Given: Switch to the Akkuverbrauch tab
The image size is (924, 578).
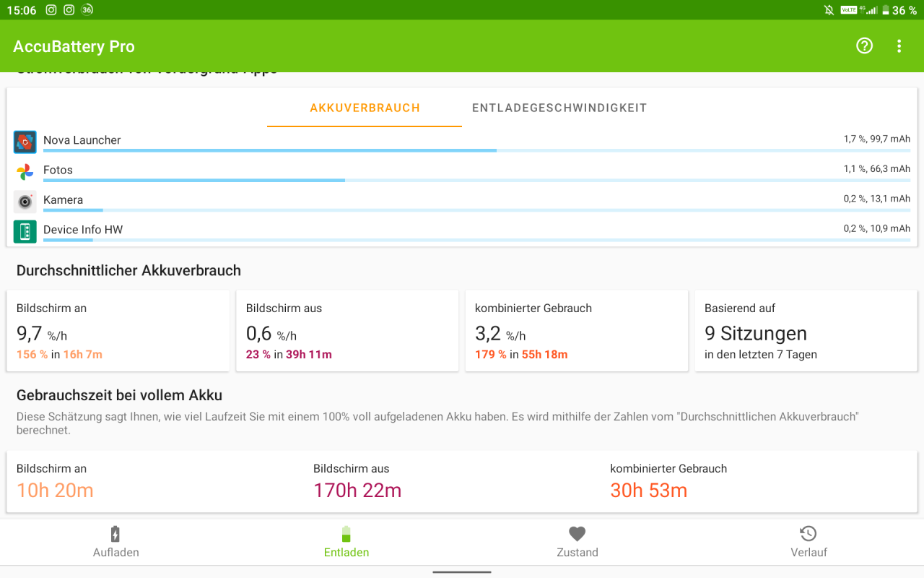Looking at the screenshot, I should click(x=365, y=108).
